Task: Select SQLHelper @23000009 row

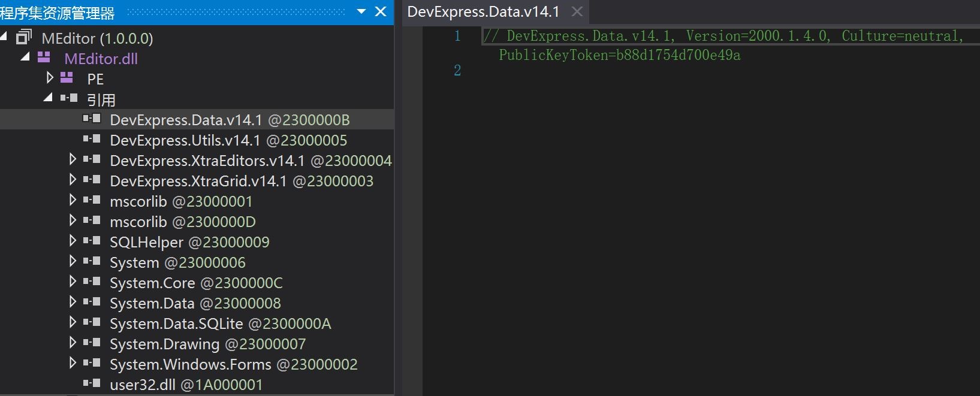Action: [x=189, y=242]
